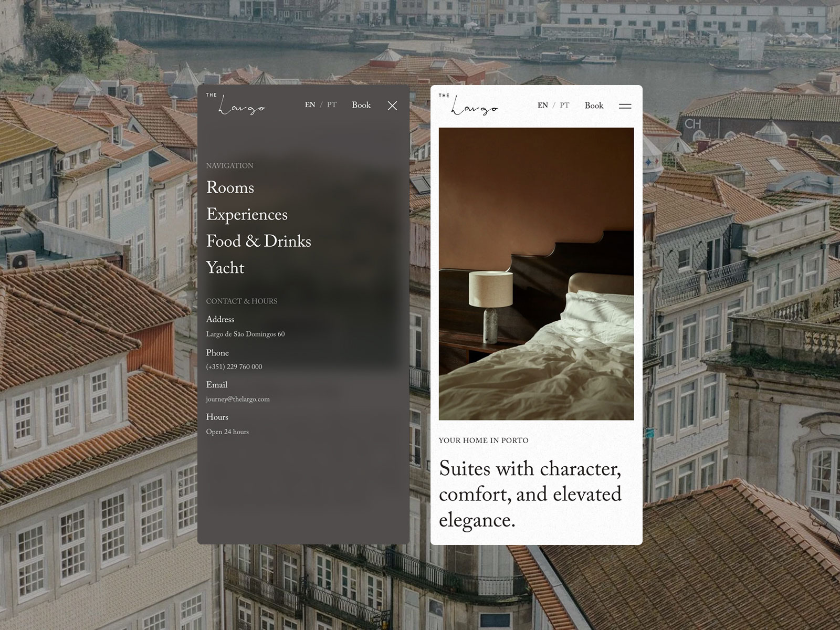Switch to PT language in the dark menu
The width and height of the screenshot is (840, 630).
pyautogui.click(x=332, y=105)
